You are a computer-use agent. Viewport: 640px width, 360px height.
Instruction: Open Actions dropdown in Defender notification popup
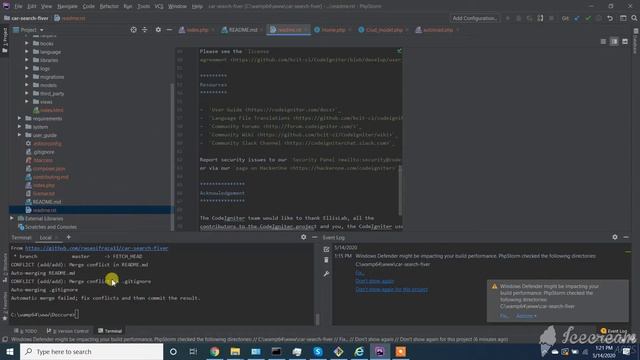[526, 316]
